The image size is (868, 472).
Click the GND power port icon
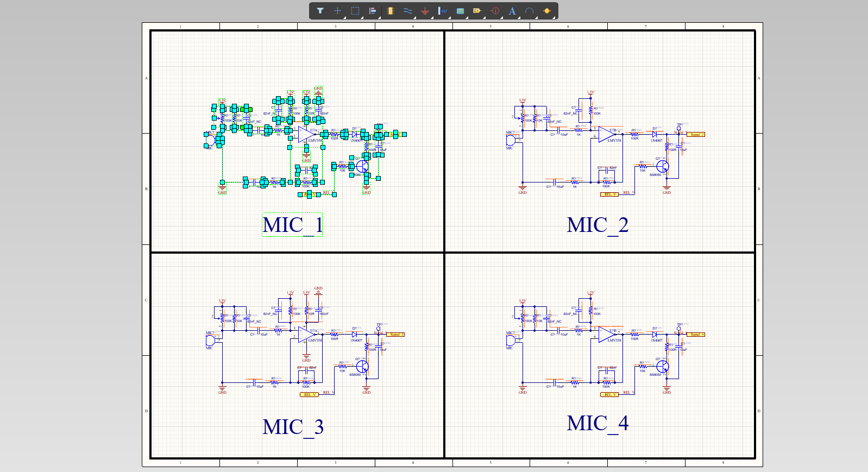pos(425,11)
